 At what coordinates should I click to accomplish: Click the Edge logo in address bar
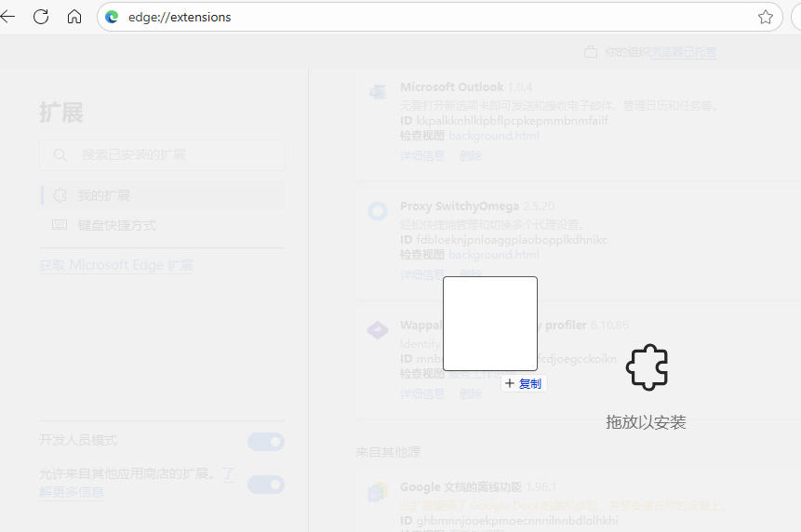[112, 18]
